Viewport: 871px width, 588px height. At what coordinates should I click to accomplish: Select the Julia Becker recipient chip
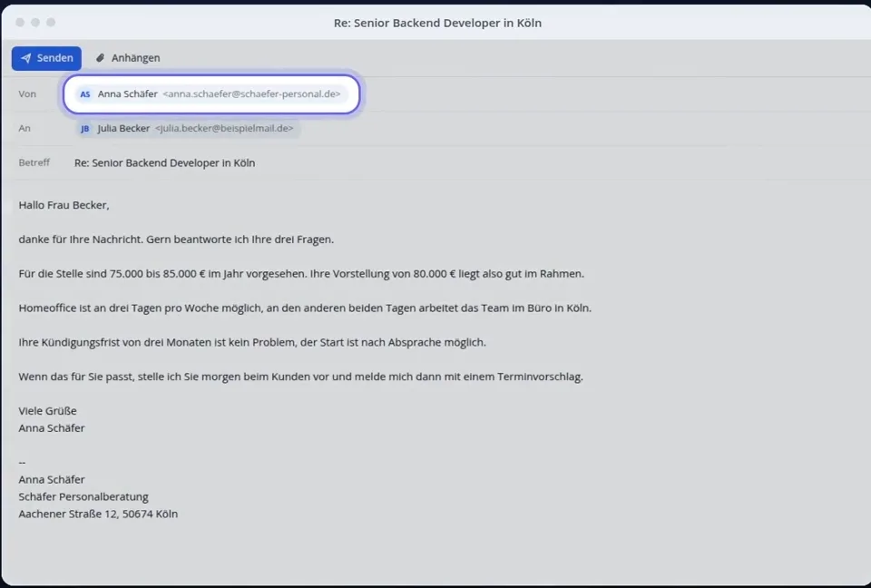click(188, 128)
